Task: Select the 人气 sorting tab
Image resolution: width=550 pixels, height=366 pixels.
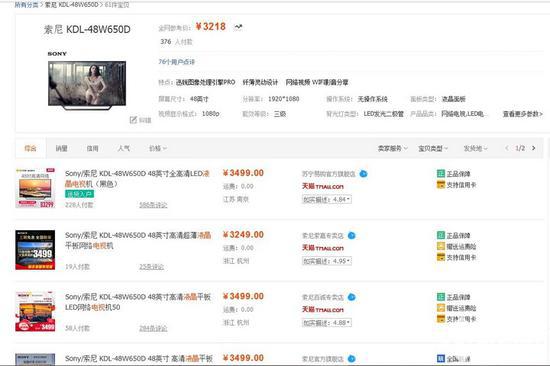Action: coord(123,148)
